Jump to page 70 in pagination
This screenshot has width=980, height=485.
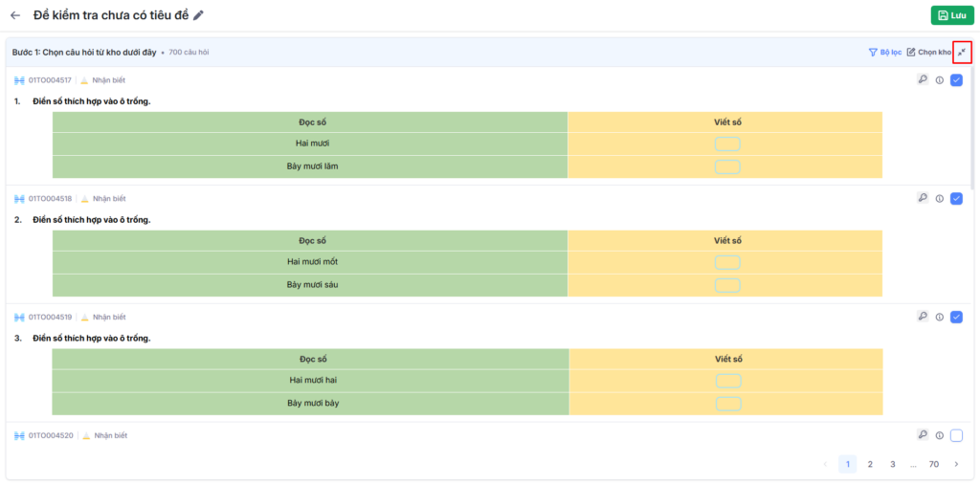point(934,464)
